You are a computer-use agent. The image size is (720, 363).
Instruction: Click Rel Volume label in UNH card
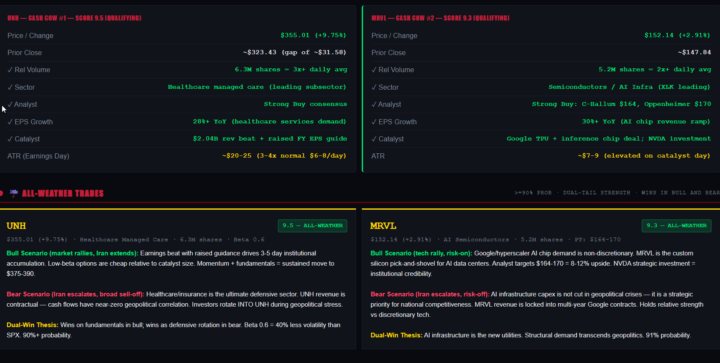coord(28,70)
